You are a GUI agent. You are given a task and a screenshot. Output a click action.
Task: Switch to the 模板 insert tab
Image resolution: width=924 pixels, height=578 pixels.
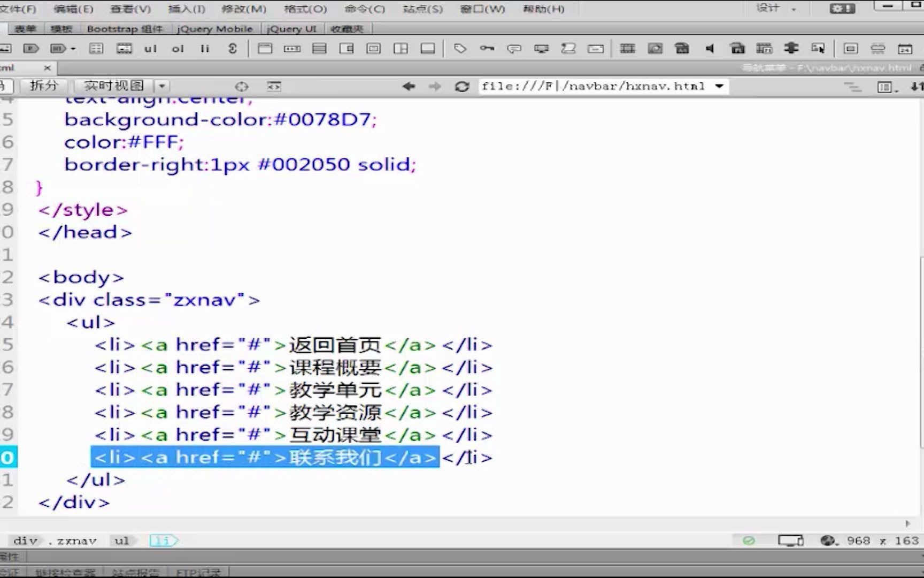click(61, 29)
